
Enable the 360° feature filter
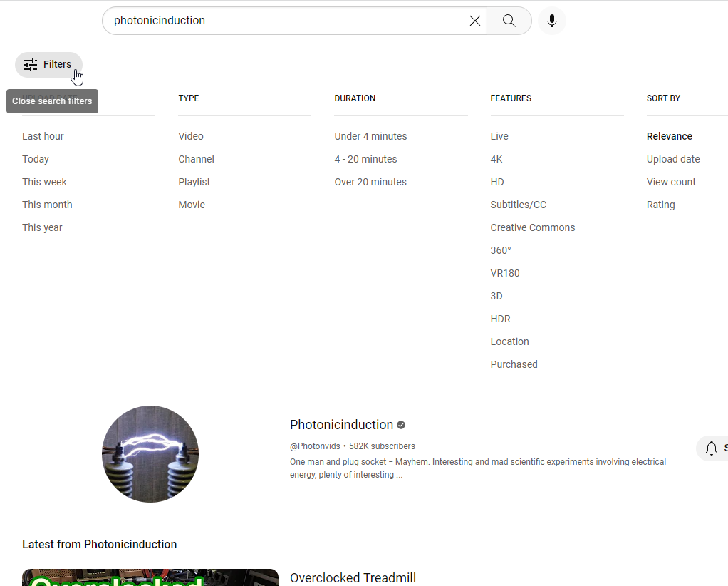[x=501, y=250]
